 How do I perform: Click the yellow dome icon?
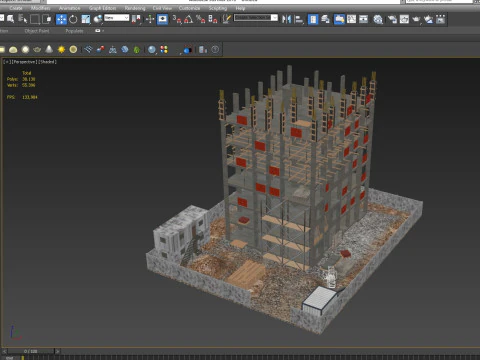point(13,50)
